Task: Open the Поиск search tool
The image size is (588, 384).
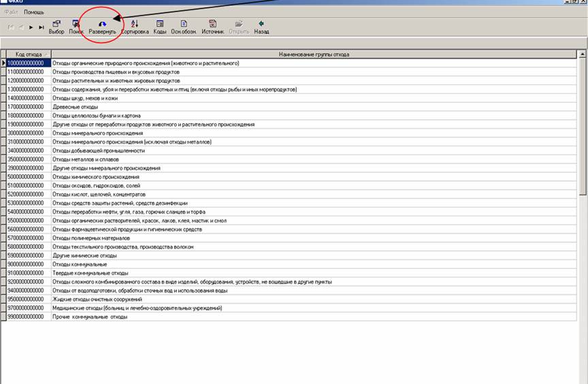Action: tap(76, 26)
